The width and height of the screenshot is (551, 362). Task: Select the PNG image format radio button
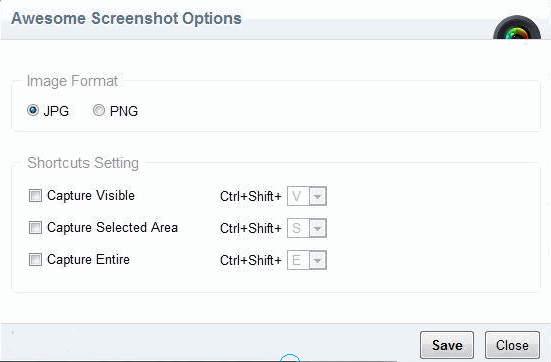[99, 110]
